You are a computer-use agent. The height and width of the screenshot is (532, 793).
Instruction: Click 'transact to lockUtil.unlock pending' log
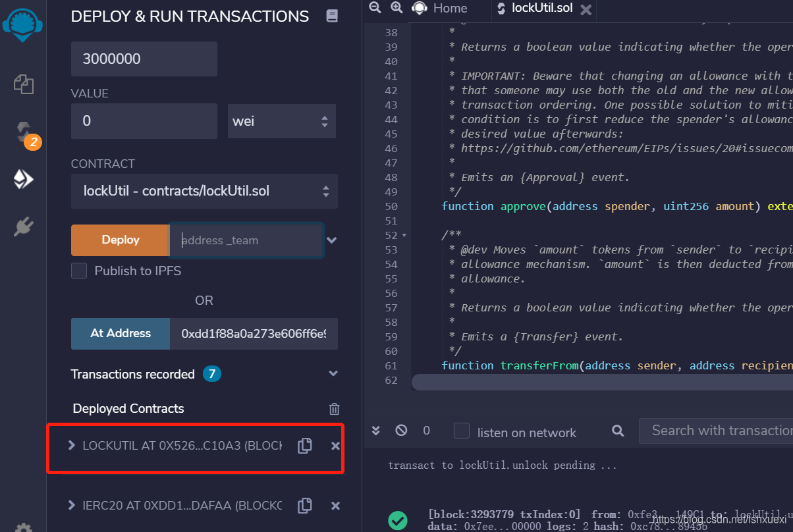(503, 465)
